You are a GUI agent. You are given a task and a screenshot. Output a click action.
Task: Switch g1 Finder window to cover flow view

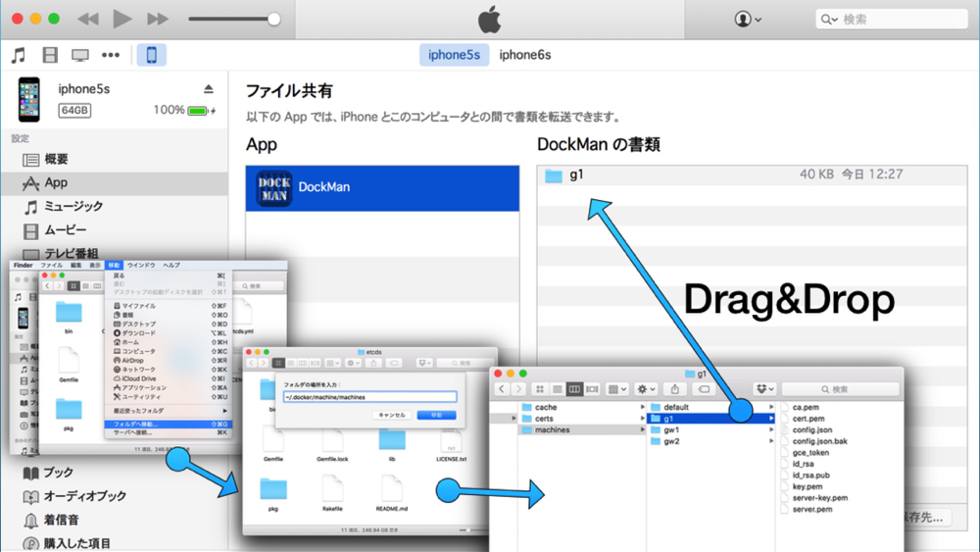click(x=592, y=389)
